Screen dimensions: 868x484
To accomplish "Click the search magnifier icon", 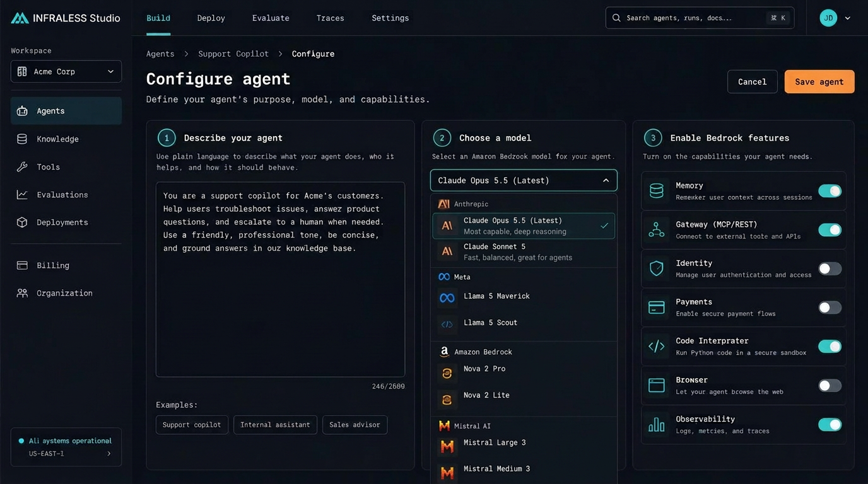I will (616, 18).
